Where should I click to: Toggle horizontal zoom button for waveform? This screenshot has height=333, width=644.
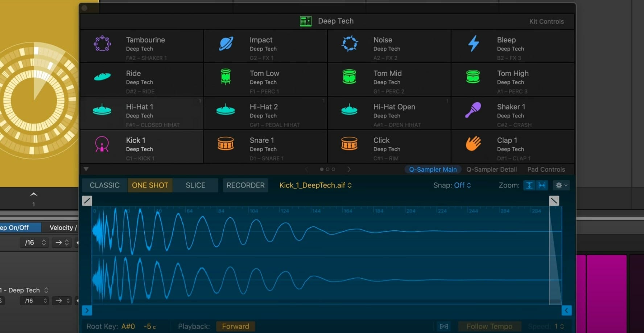(x=542, y=185)
